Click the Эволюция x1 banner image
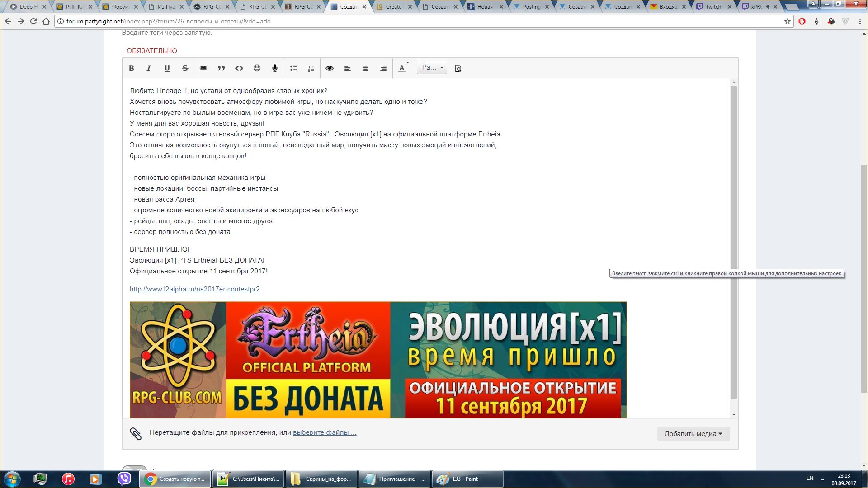 click(378, 360)
